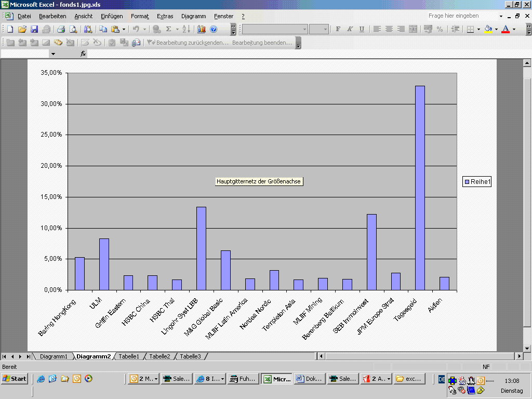Click the sort ascending A-Z icon
The height and width of the screenshot is (399, 532).
(186, 29)
